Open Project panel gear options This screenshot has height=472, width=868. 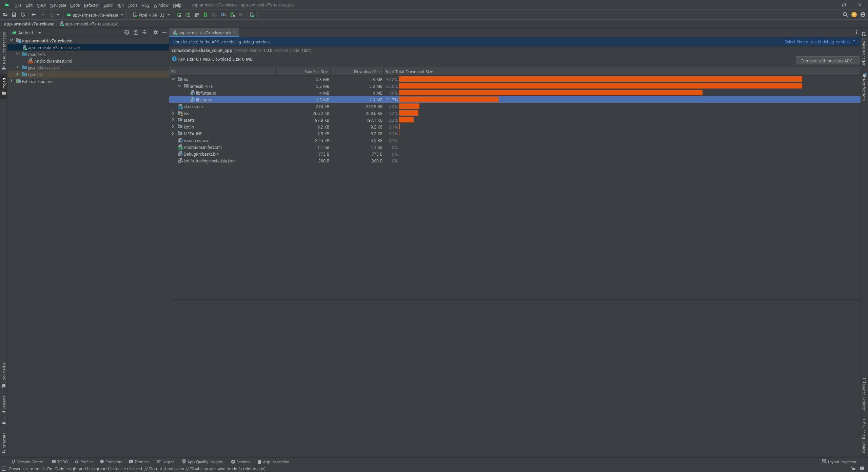coord(156,32)
